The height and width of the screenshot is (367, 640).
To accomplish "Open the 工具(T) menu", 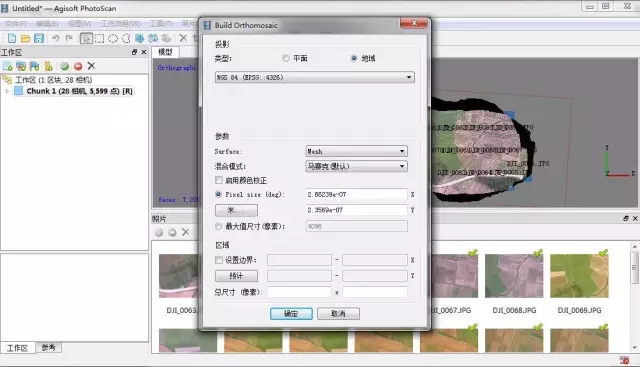I will pos(160,24).
